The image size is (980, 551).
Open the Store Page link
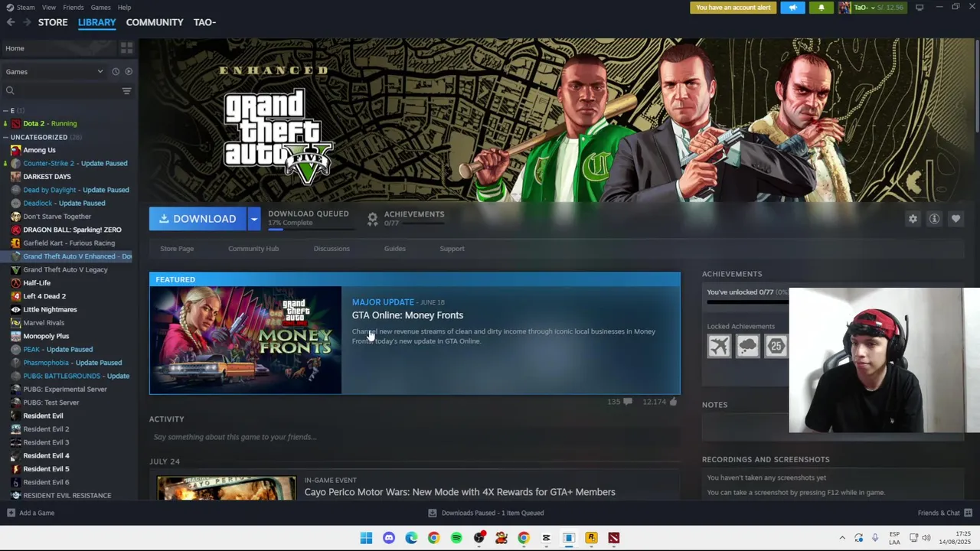pyautogui.click(x=177, y=249)
